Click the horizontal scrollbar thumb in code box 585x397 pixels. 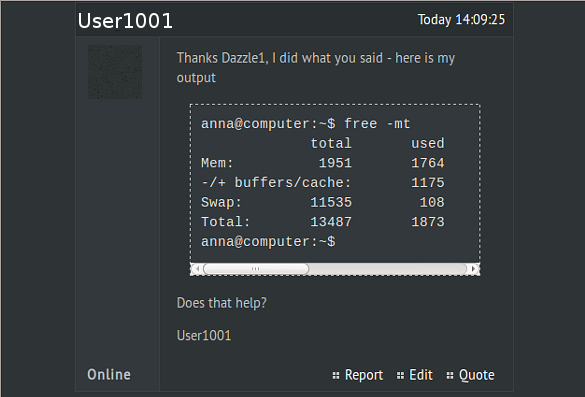[x=256, y=269]
